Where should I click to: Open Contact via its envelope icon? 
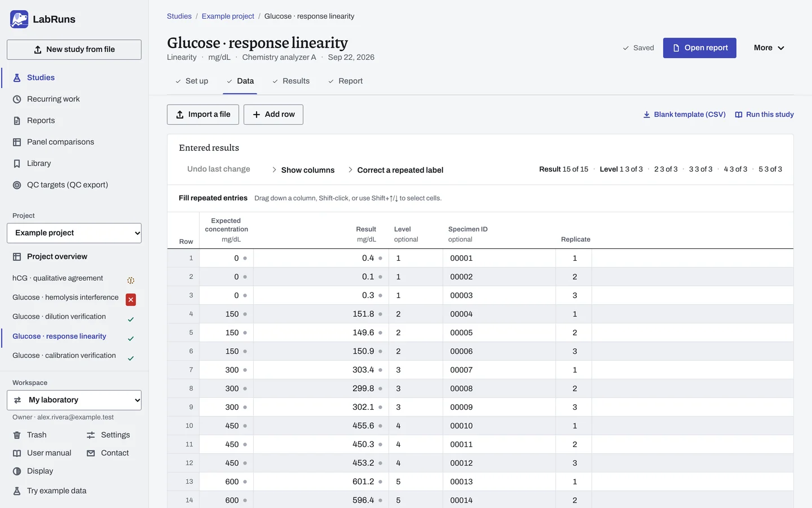91,453
